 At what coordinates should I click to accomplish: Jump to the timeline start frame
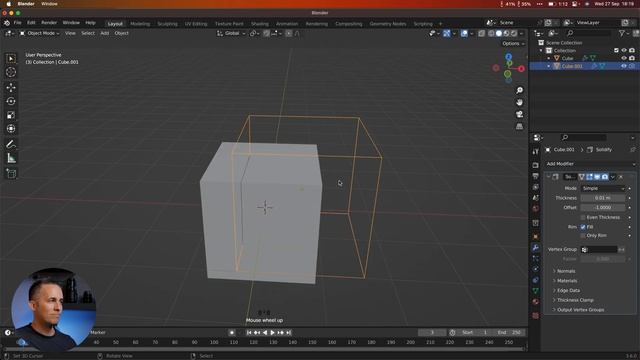[249, 333]
